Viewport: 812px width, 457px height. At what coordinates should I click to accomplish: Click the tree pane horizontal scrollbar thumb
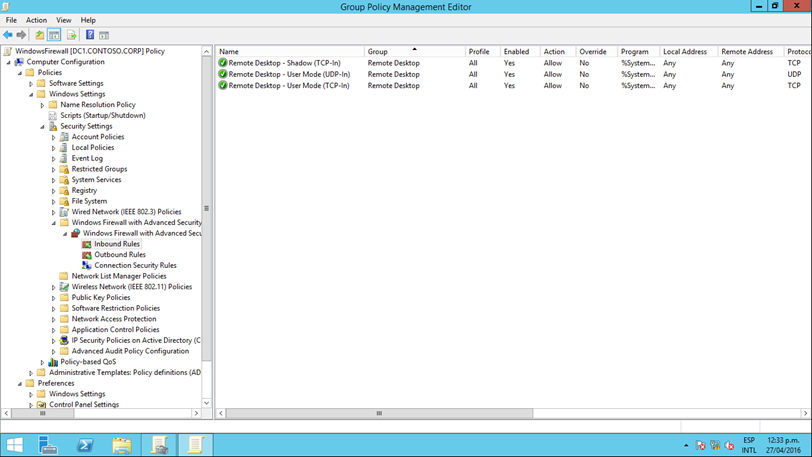click(42, 413)
